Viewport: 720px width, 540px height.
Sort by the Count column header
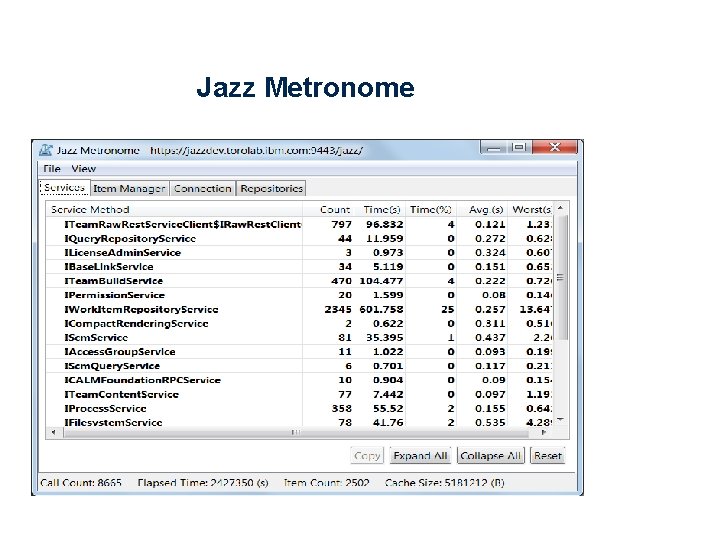coord(335,209)
